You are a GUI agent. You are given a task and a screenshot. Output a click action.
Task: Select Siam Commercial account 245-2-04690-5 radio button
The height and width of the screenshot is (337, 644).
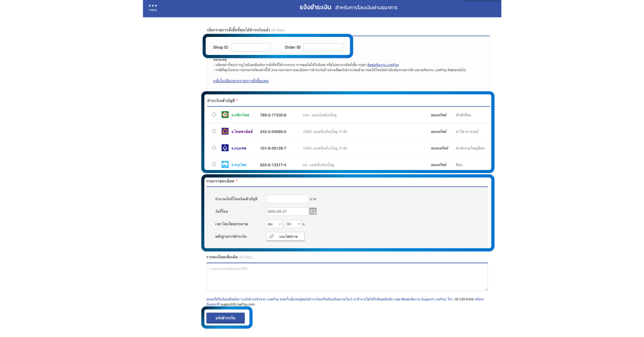(214, 131)
